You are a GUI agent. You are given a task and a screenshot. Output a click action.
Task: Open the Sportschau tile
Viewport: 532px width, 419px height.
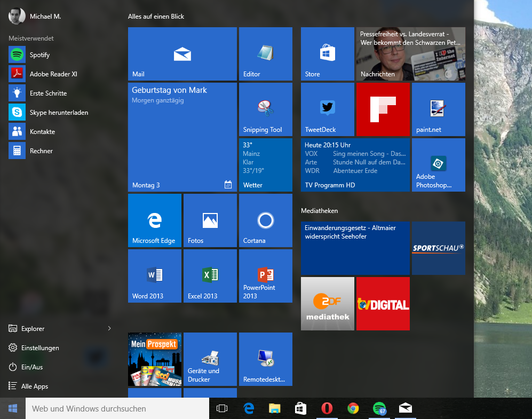coord(439,248)
